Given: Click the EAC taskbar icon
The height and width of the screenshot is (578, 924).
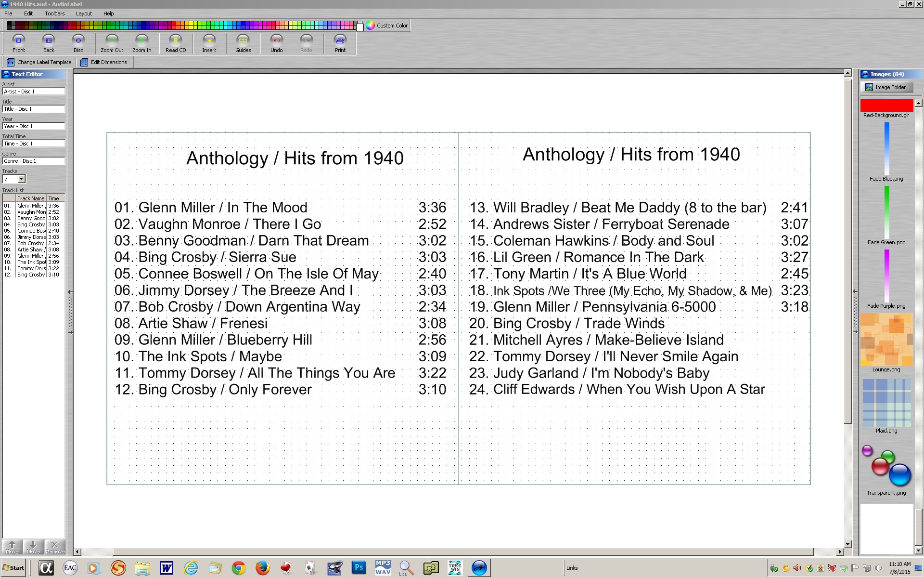Looking at the screenshot, I should [70, 567].
